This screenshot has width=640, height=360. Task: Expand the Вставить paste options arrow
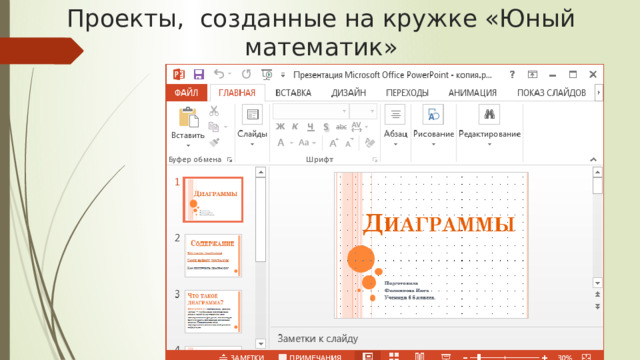tap(188, 146)
